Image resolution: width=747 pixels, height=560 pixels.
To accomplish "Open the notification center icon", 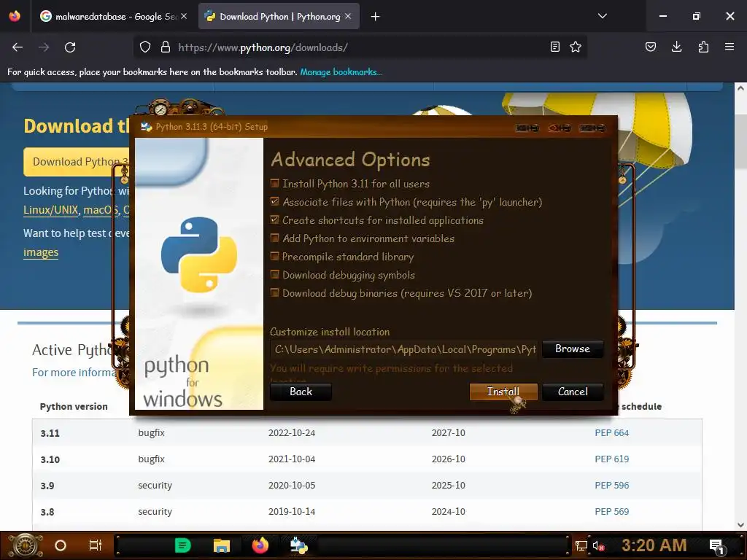I will tap(716, 547).
